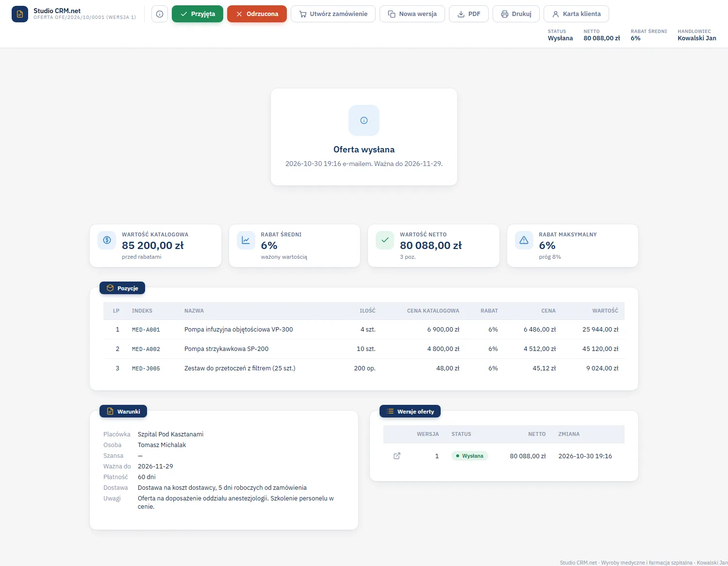Click the Wersje oferty section label

410,412
